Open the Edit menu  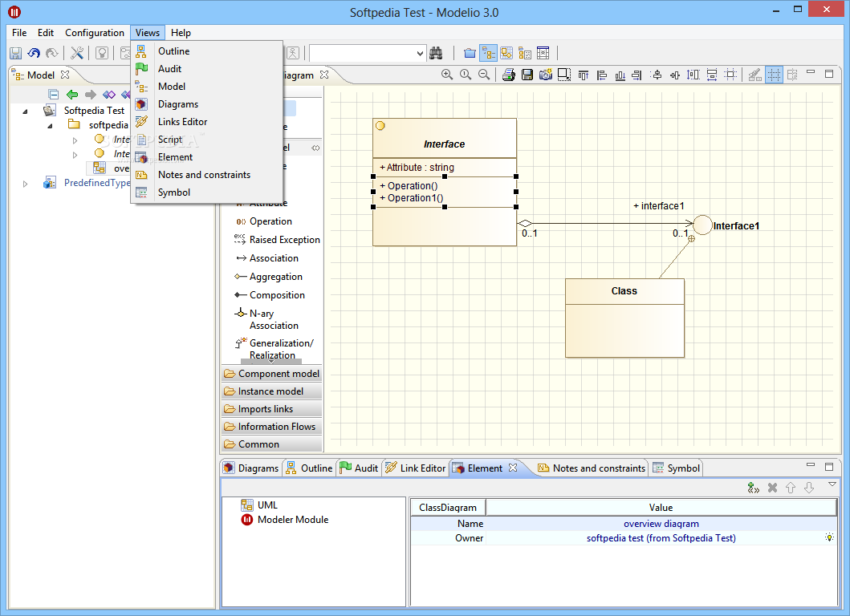(46, 33)
